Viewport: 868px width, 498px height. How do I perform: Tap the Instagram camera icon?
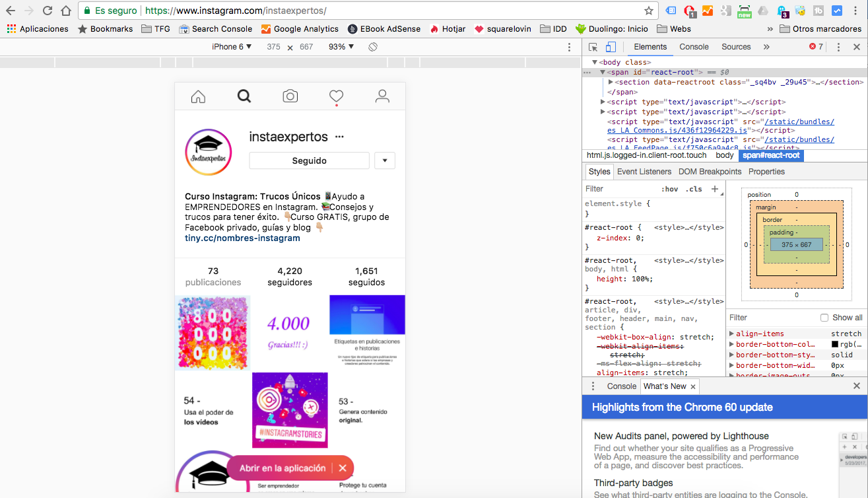(290, 96)
